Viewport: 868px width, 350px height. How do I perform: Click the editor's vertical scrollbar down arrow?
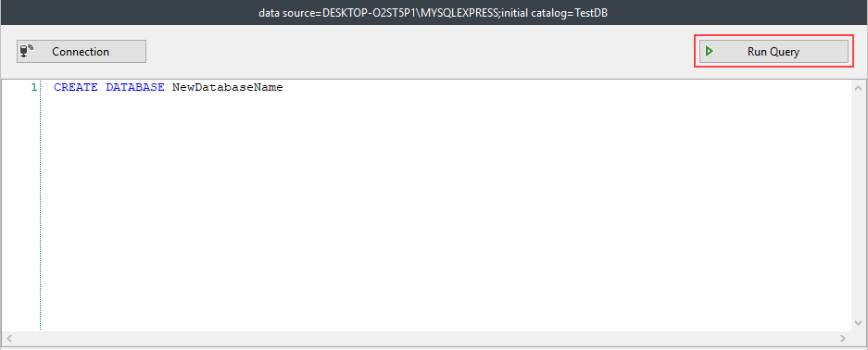pos(859,323)
